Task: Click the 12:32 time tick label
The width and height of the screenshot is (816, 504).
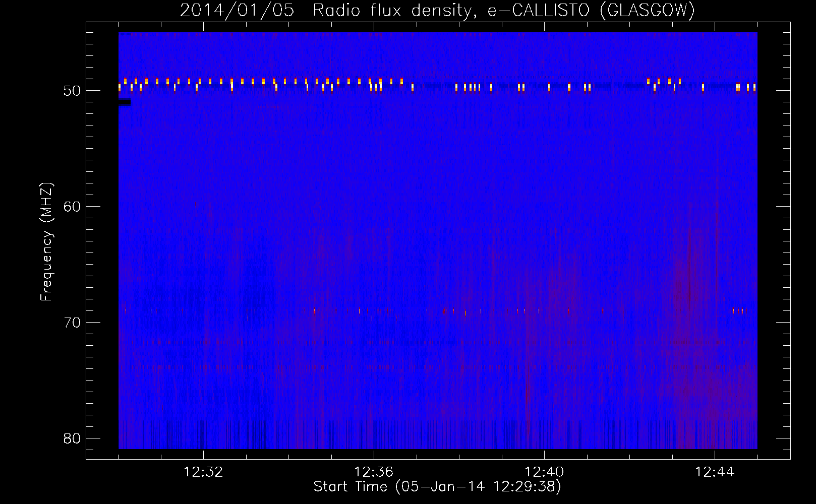Action: (203, 472)
